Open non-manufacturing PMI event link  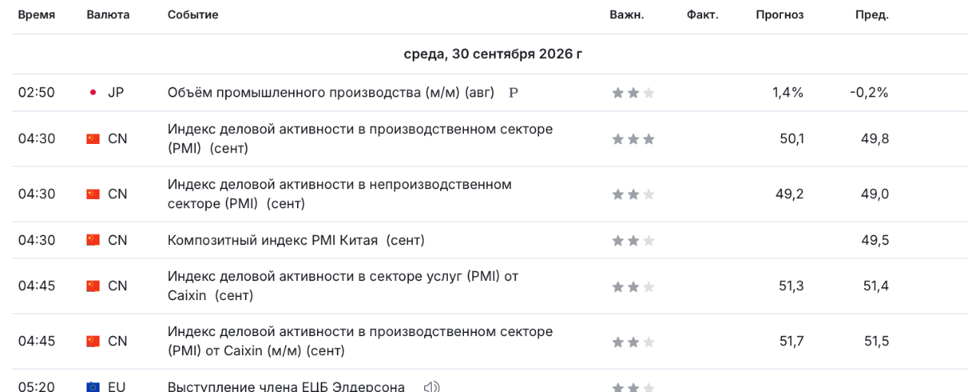pos(340,194)
